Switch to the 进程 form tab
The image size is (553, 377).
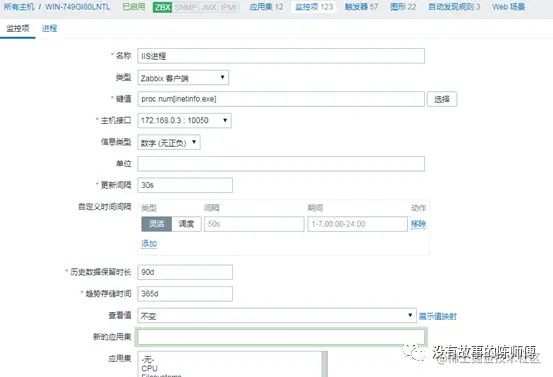click(x=49, y=28)
